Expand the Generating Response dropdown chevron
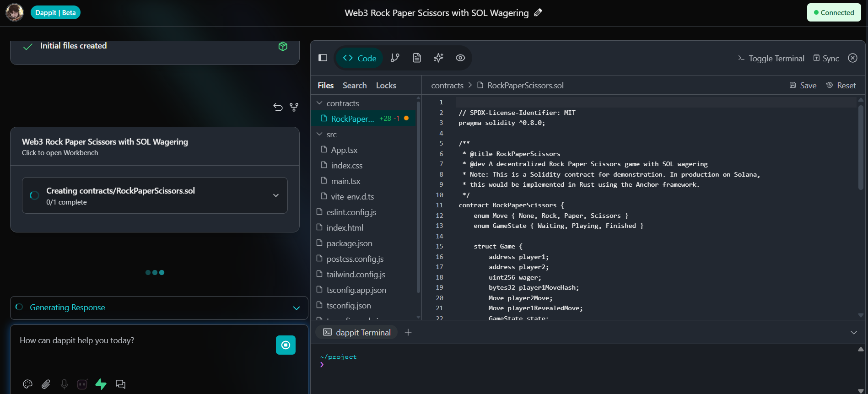 (x=296, y=308)
